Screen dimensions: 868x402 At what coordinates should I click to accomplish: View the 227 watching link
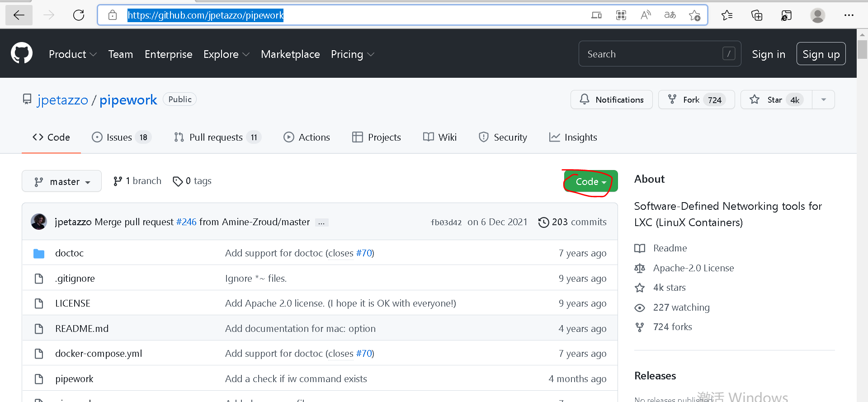point(681,307)
